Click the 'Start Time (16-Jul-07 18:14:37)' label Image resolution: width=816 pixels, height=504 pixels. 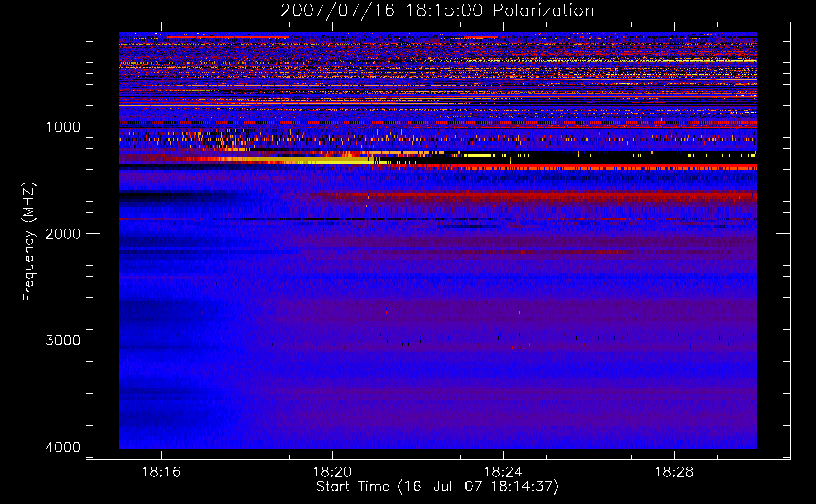437,487
